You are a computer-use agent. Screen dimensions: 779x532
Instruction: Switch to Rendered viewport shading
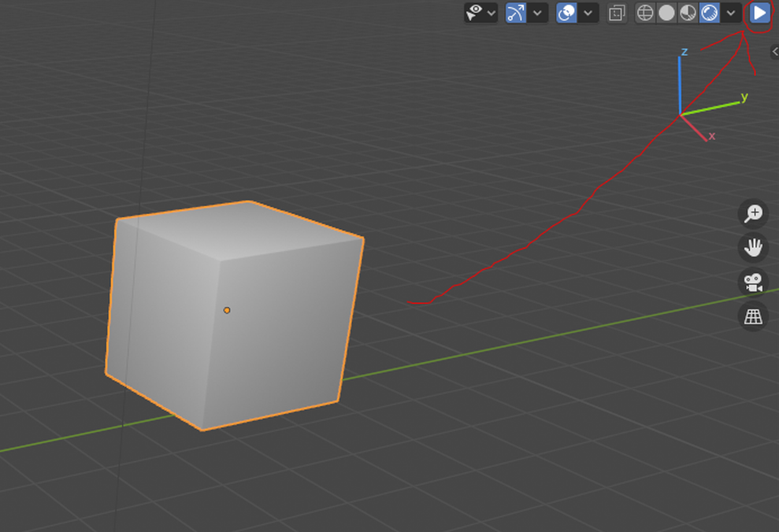click(710, 13)
